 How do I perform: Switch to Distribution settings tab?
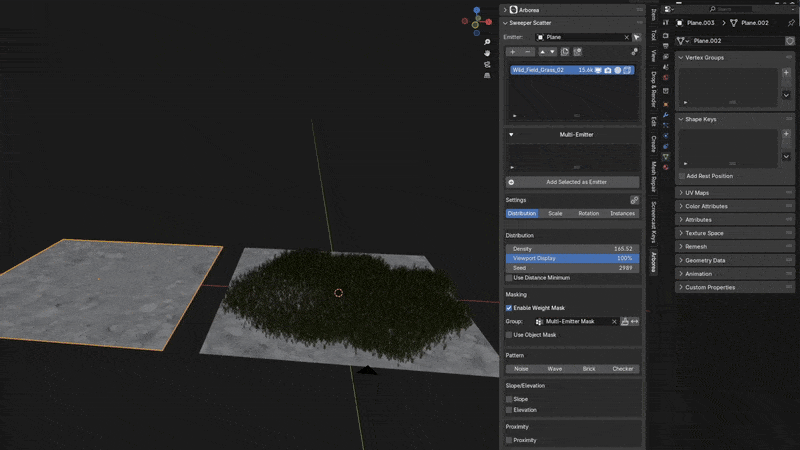pos(522,213)
